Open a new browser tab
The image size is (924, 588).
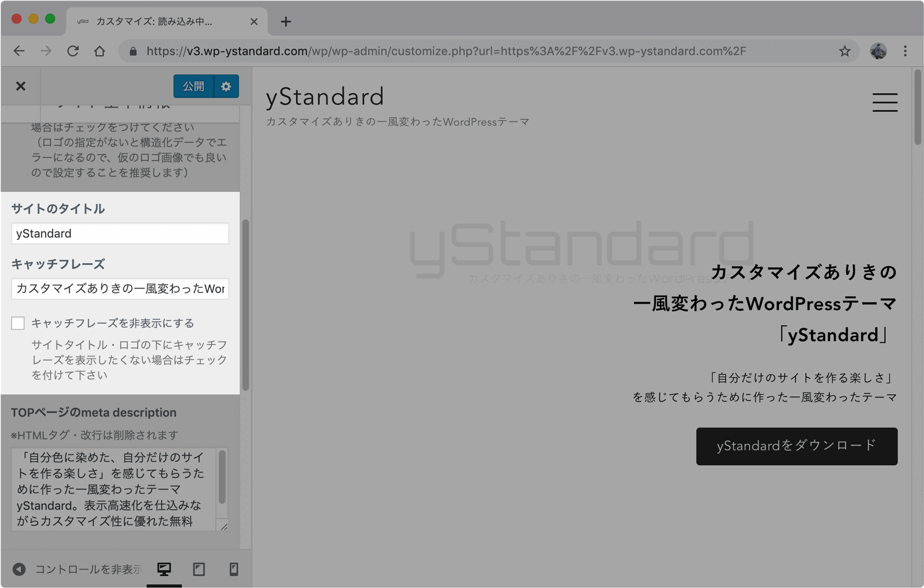pyautogui.click(x=286, y=22)
